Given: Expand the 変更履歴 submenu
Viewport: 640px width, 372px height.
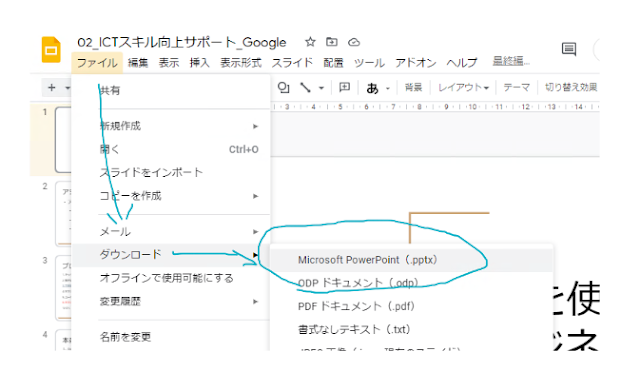Looking at the screenshot, I should click(171, 301).
